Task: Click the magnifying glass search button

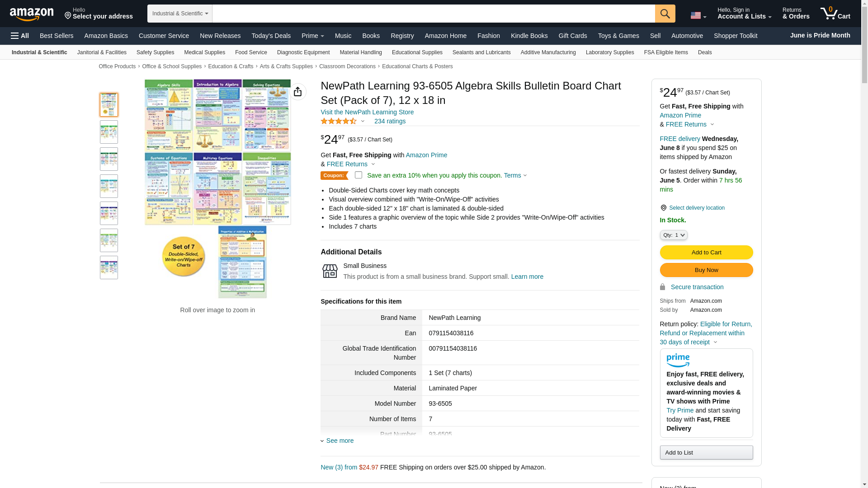Action: click(665, 14)
